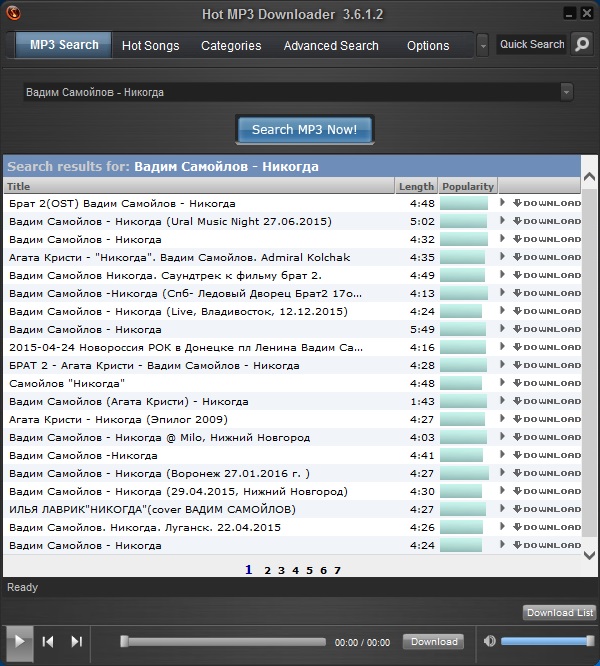Screen dimensions: 600x666
Task: Play preview of Live, Владивосток row
Action: (x=502, y=310)
